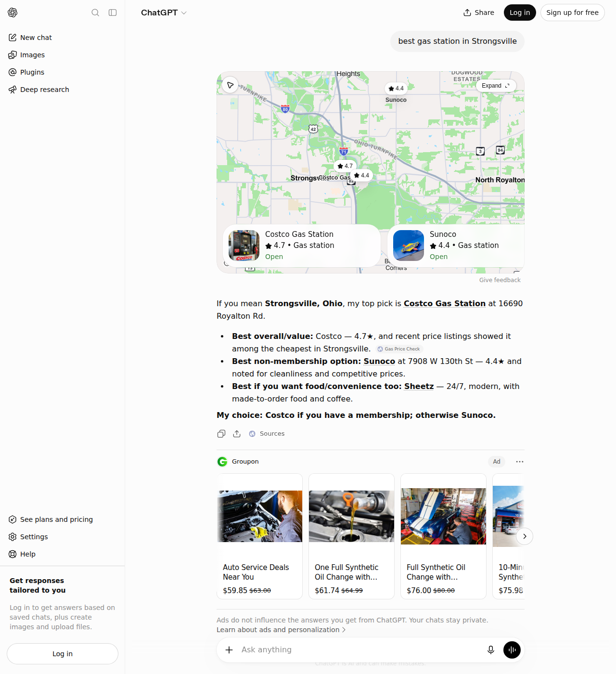Click the Ask anything input field
Screen dimensions: 616x674
click(360, 650)
